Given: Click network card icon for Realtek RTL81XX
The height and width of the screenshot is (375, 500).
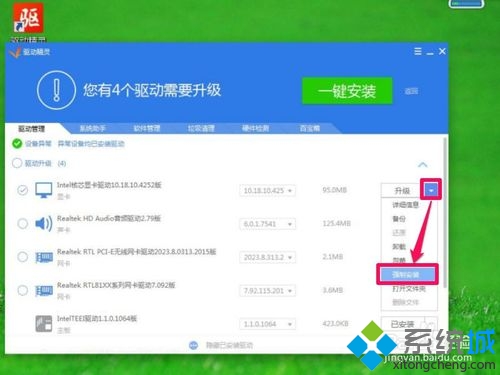Looking at the screenshot, I should (44, 291).
